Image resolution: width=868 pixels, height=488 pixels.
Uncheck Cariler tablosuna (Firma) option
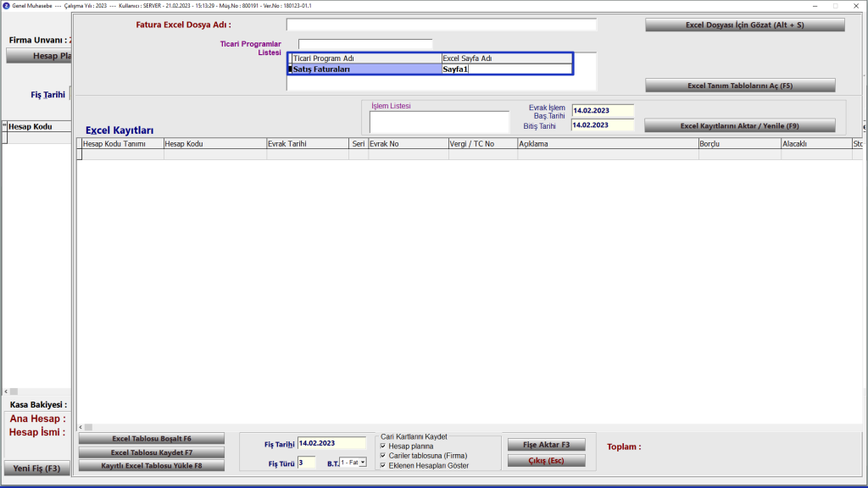[x=383, y=456]
